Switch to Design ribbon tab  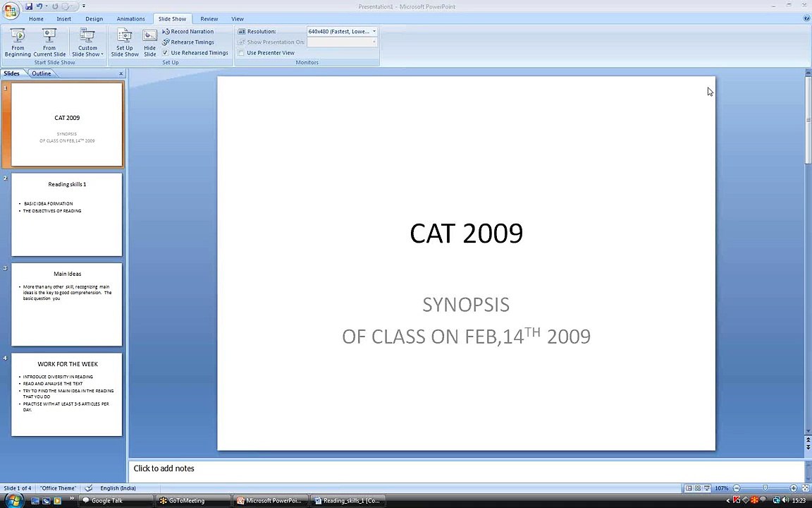pyautogui.click(x=94, y=18)
